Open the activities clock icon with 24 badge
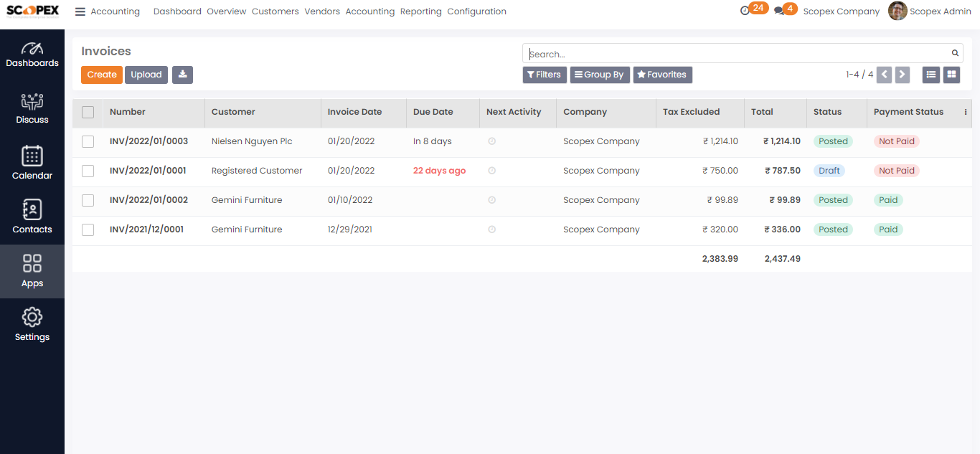 pos(745,11)
